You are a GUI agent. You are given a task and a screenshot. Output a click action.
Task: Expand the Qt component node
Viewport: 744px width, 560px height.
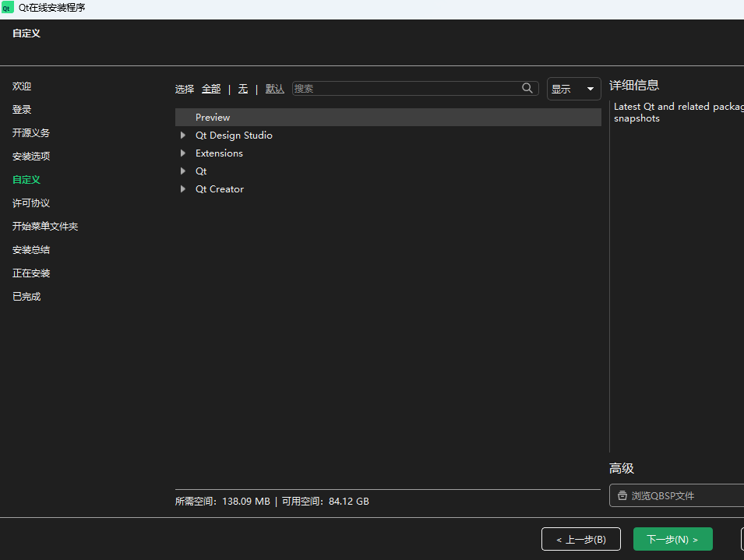[x=182, y=171]
